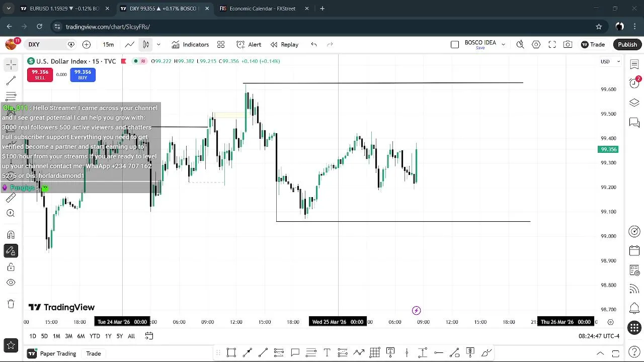The image size is (644, 362).
Task: Click the time axis settings gear
Action: (610, 322)
